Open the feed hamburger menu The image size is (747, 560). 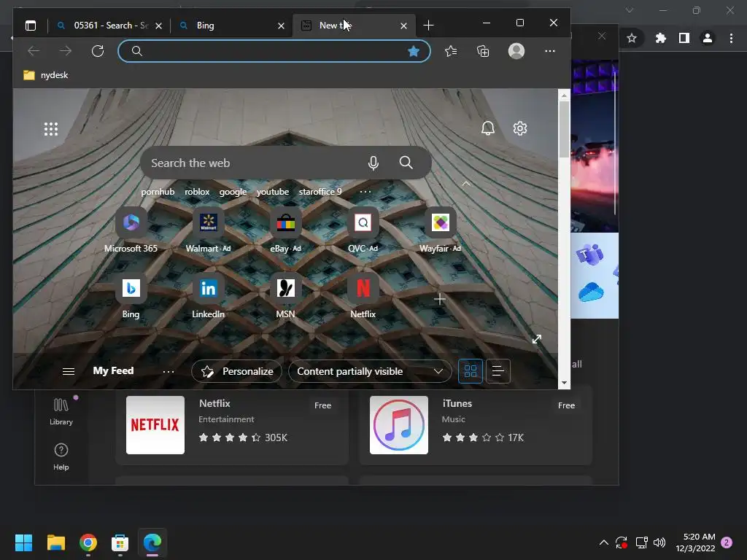69,371
